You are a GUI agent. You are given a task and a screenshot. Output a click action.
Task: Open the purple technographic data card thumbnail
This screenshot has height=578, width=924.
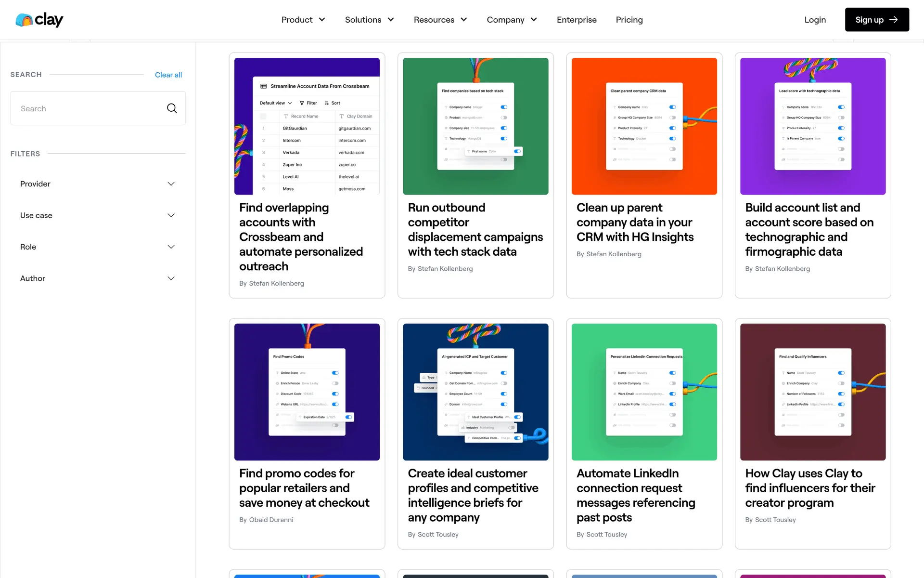[x=812, y=126]
